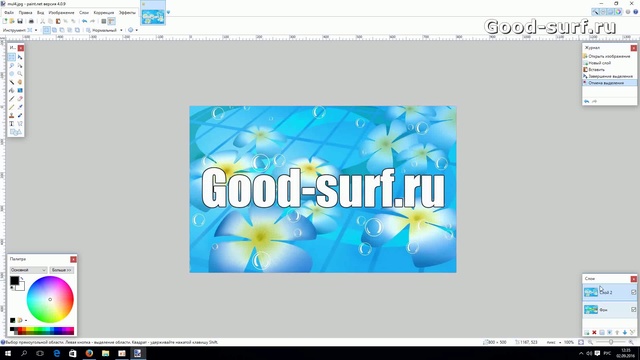Toggle the rulers toolbar button
This screenshot has width=640, height=360.
[111, 21]
